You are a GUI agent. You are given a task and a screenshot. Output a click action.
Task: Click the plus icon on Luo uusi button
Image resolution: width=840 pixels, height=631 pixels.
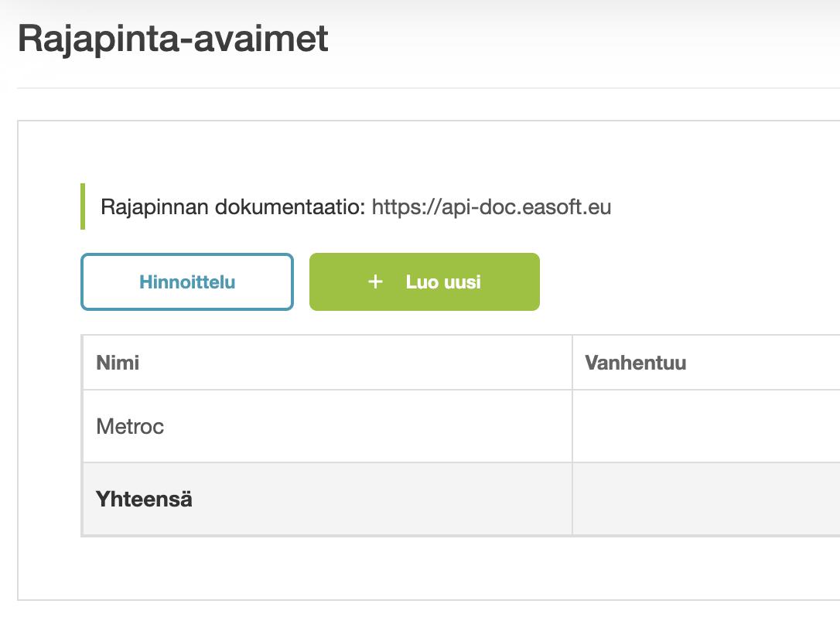pos(375,281)
